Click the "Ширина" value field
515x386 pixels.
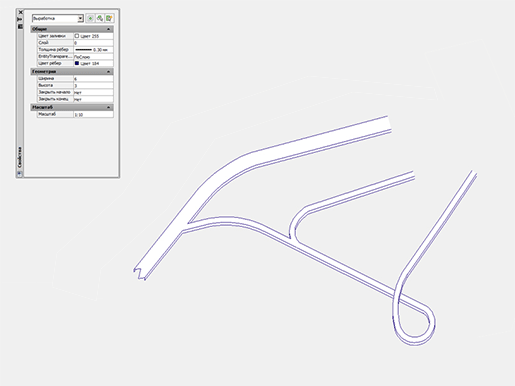93,79
